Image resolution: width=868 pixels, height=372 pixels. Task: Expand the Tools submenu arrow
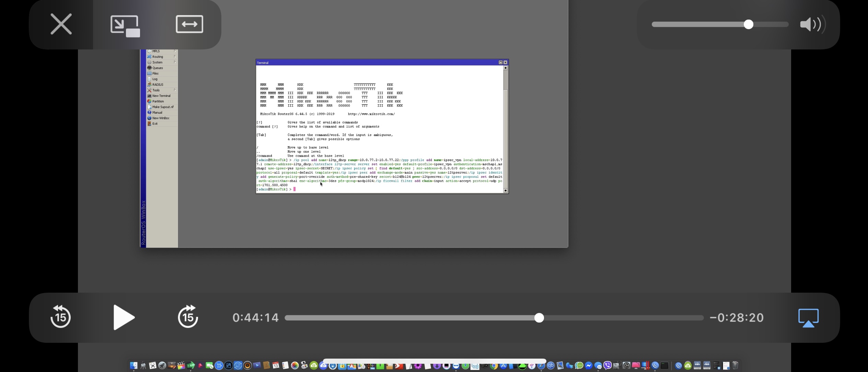point(175,90)
